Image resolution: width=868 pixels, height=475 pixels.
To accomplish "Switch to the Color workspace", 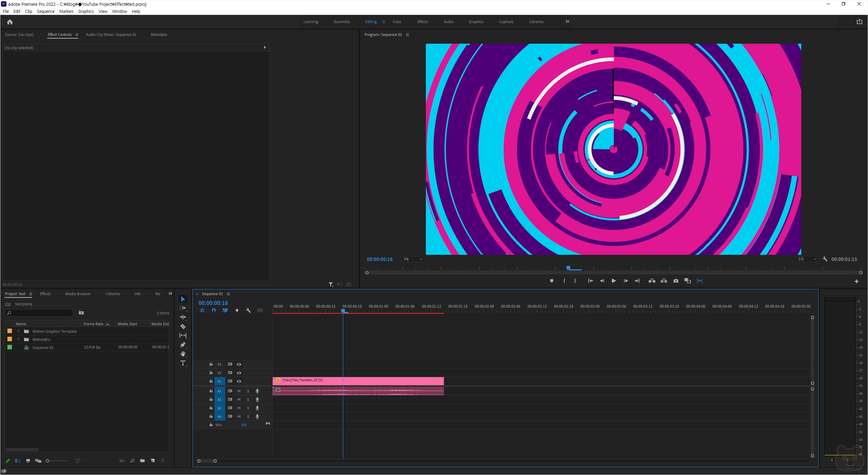I will click(x=397, y=22).
